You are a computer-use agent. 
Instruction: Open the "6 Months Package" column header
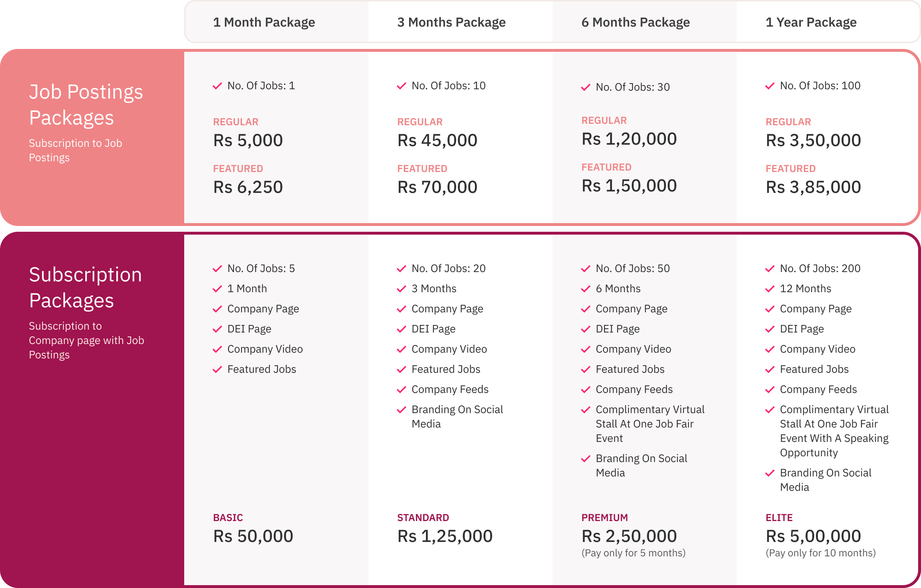pyautogui.click(x=635, y=22)
